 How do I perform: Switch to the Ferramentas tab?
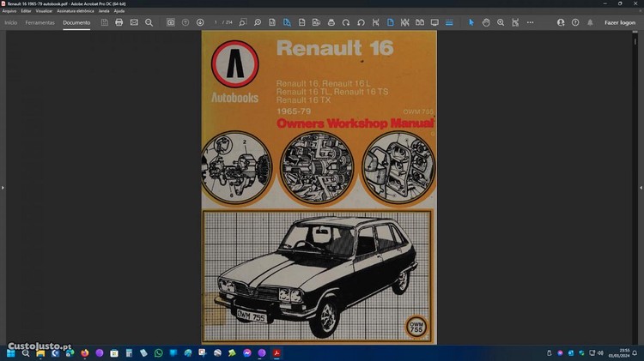(39, 22)
